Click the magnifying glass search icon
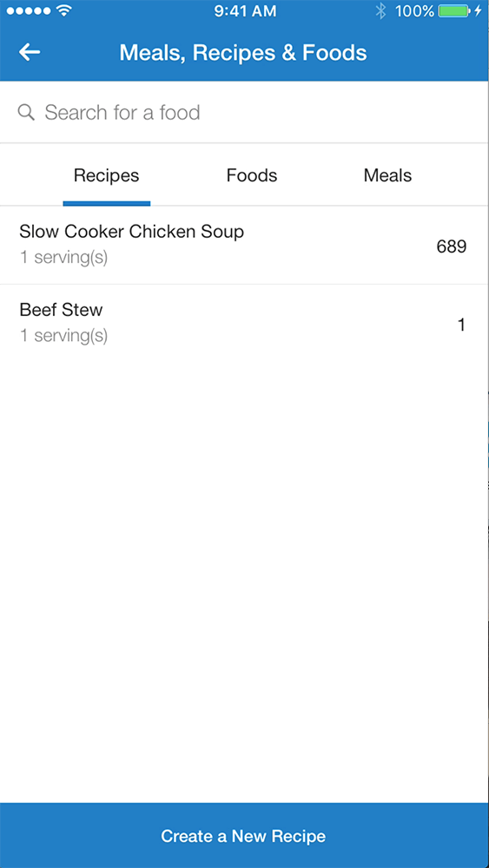The width and height of the screenshot is (489, 868). coord(26,112)
